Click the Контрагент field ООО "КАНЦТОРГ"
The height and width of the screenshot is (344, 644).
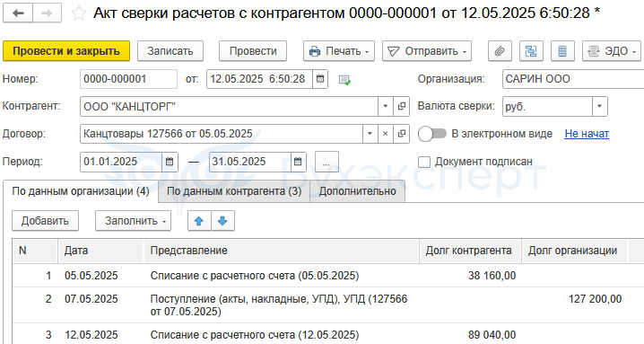[x=229, y=107]
